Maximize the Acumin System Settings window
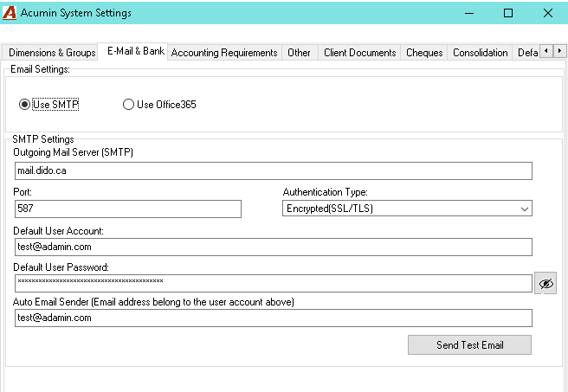Screen dimensions: 568x392 tap(508, 13)
